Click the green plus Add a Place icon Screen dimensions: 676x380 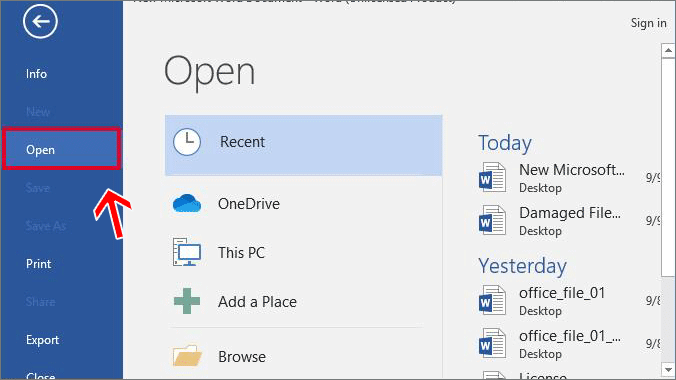click(x=187, y=301)
